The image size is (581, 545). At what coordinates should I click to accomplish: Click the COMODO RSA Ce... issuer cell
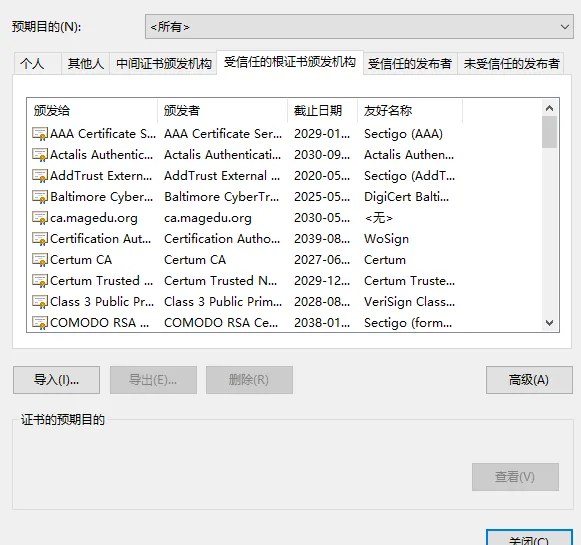[x=221, y=323]
